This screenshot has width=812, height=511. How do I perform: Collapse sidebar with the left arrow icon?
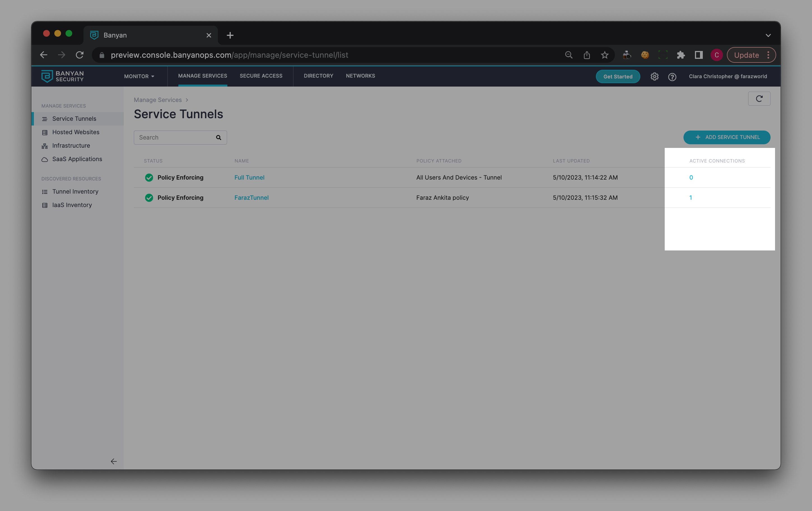(114, 461)
